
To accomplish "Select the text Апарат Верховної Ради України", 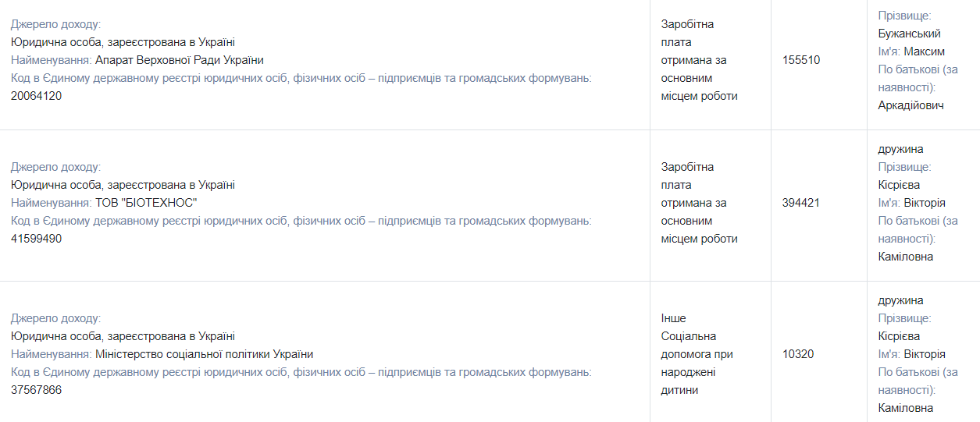I will (179, 60).
